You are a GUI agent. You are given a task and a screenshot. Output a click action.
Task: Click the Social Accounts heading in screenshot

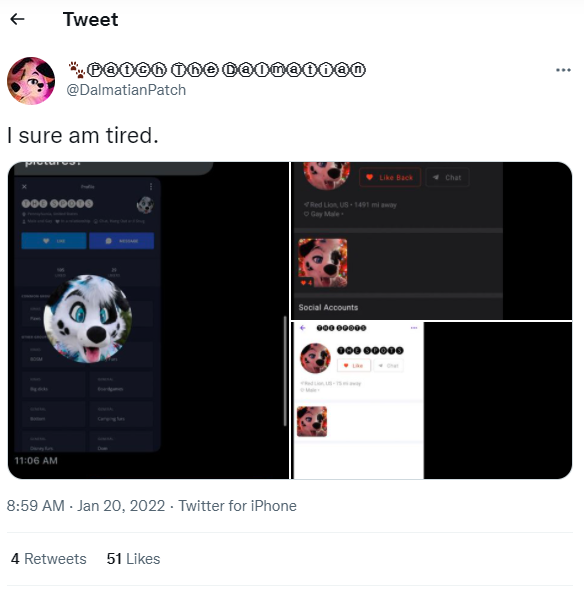328,307
